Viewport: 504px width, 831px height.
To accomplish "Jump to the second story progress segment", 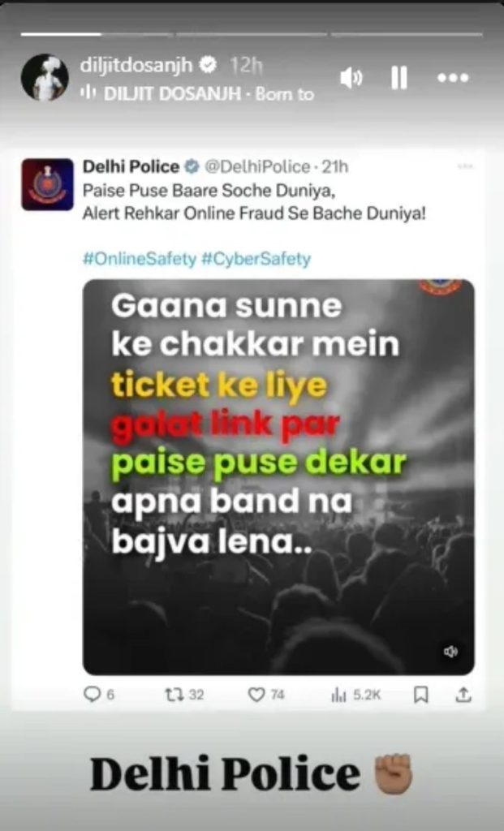I will 252,34.
